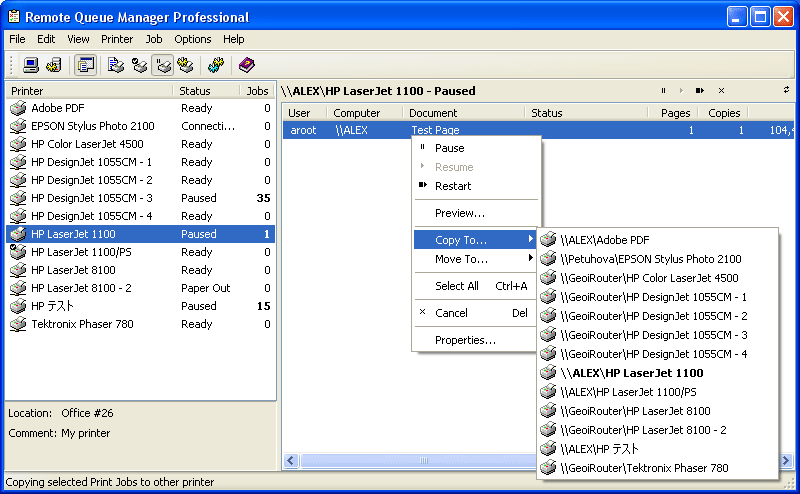Copy job to \\GeoiRouter\HP Color LaserJet 4500

coord(658,278)
